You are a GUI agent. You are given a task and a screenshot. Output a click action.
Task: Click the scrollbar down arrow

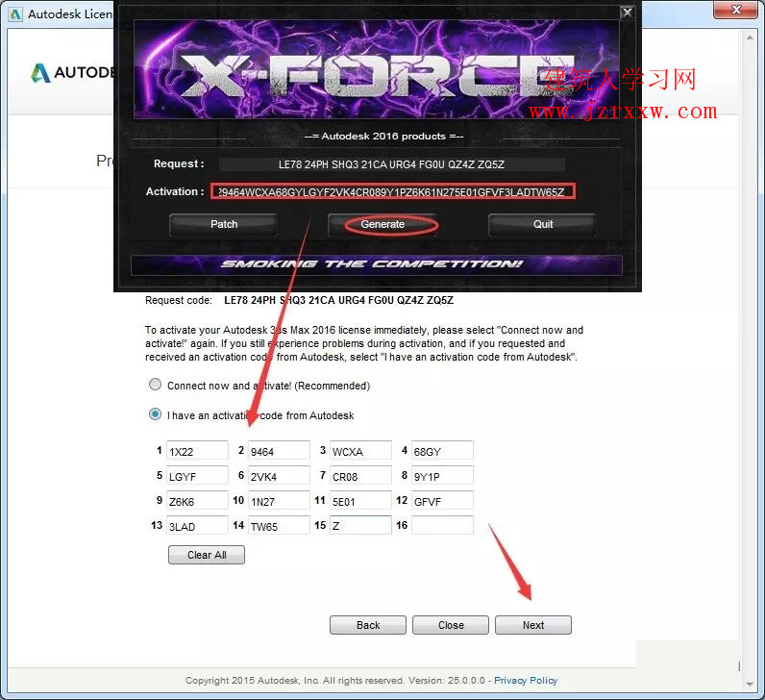point(750,685)
